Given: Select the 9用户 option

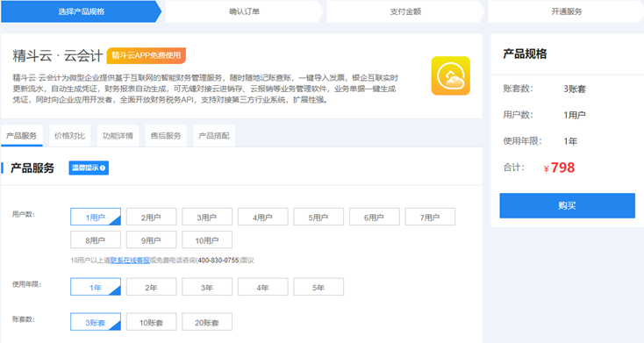Looking at the screenshot, I should click(151, 239).
